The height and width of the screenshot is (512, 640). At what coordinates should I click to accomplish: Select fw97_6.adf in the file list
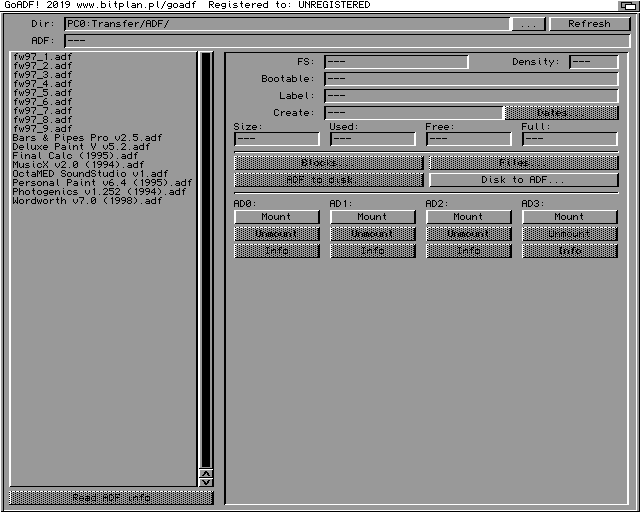point(103,102)
